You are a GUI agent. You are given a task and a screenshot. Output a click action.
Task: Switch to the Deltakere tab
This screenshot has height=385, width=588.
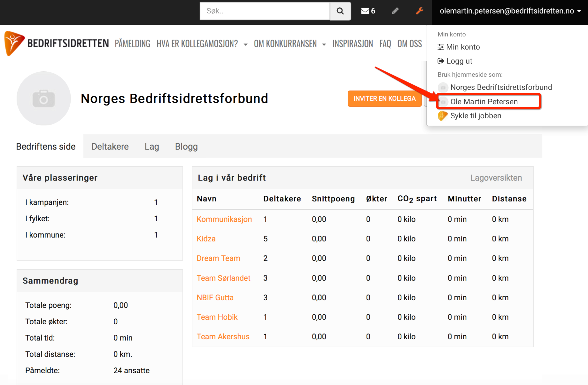[x=110, y=146]
